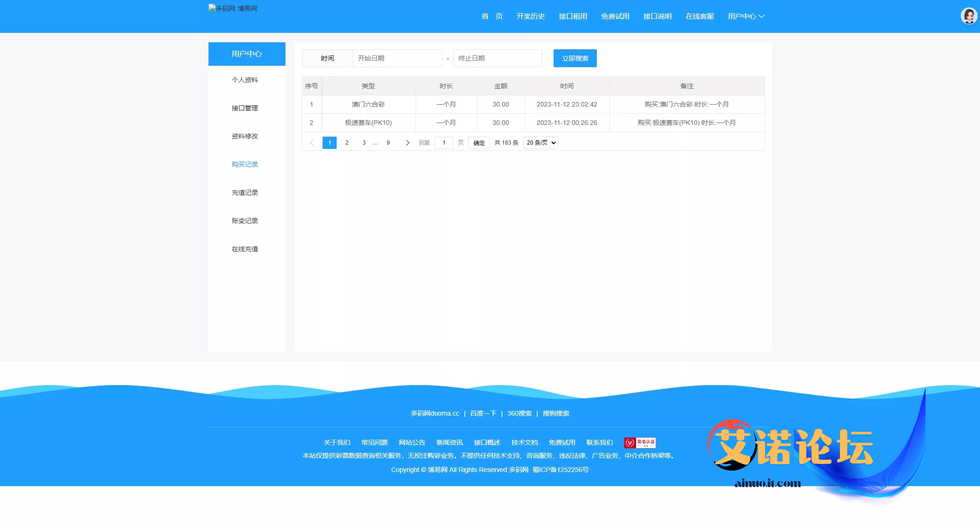The height and width of the screenshot is (526, 980).
Task: Click the 确定 pagination confirm button
Action: 479,143
